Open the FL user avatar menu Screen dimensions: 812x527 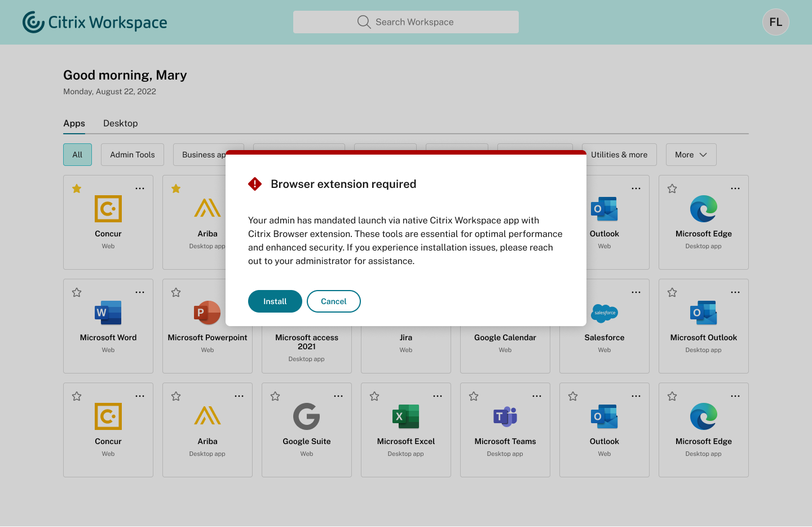tap(776, 22)
